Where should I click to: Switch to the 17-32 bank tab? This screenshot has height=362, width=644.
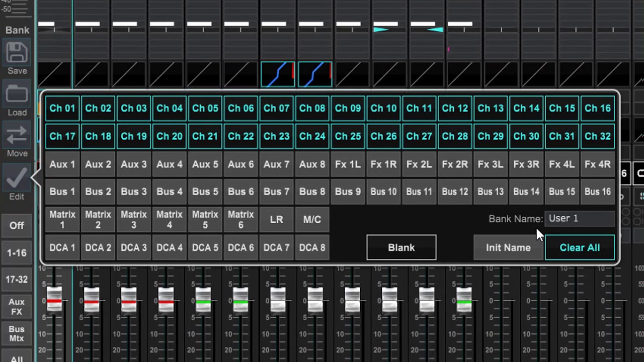[17, 280]
